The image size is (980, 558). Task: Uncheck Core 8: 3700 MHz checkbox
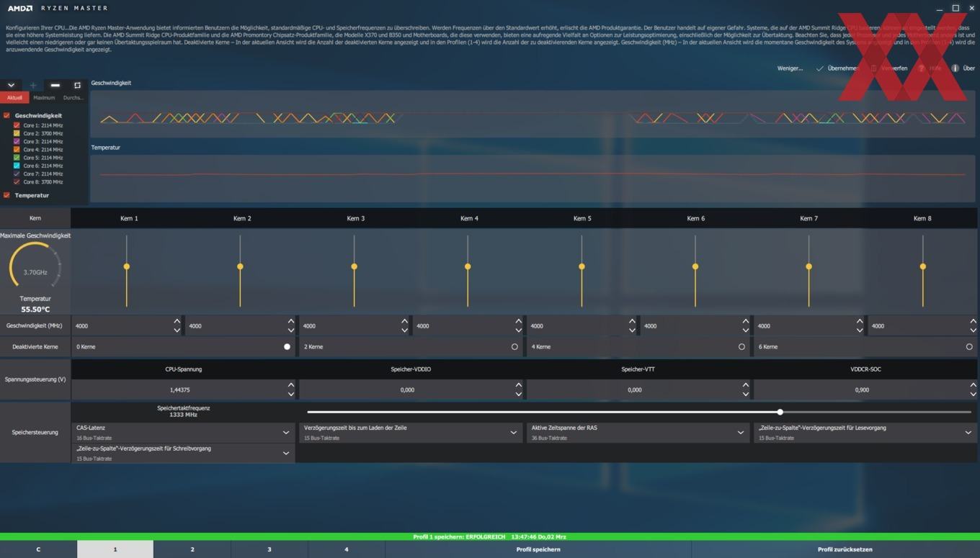[17, 181]
